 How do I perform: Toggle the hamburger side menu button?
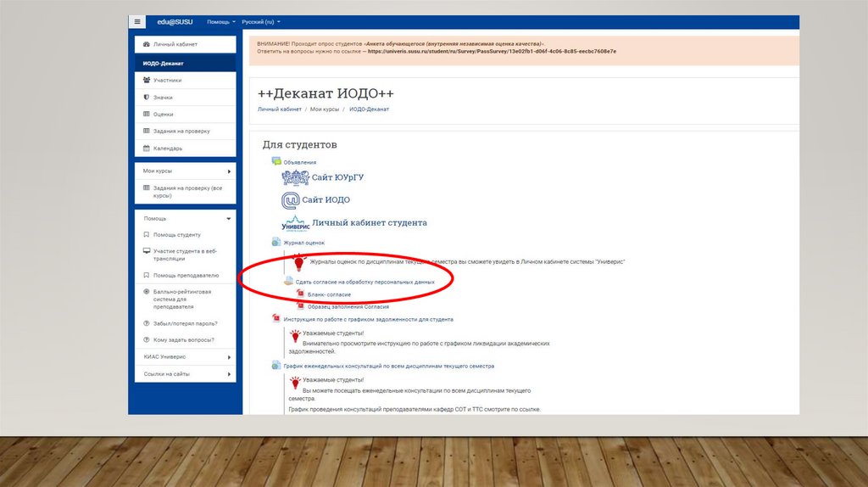tap(137, 21)
